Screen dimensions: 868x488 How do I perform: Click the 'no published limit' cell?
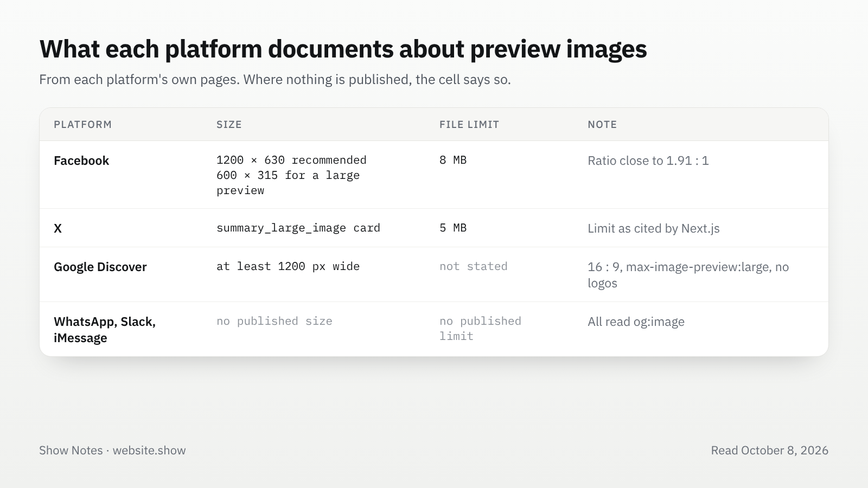point(480,329)
